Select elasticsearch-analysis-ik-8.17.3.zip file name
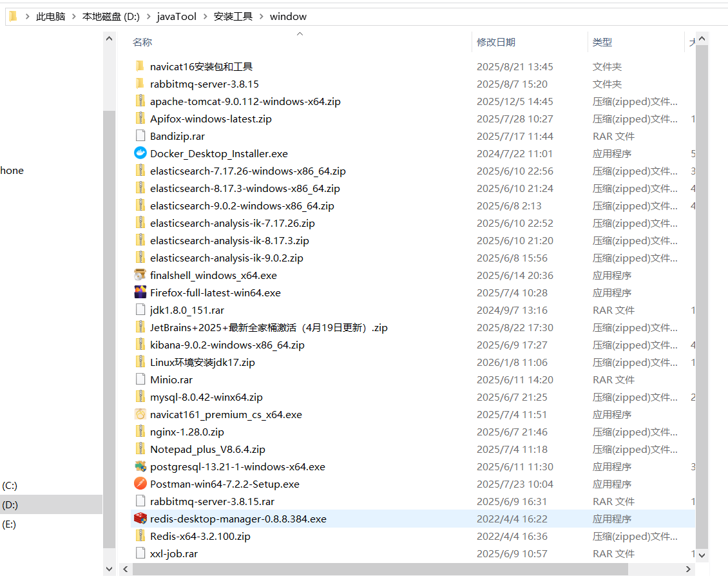728x583 pixels. pos(229,240)
